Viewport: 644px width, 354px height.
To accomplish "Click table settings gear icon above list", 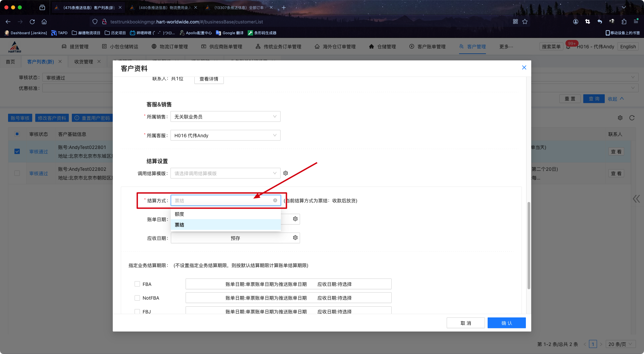I will point(620,118).
